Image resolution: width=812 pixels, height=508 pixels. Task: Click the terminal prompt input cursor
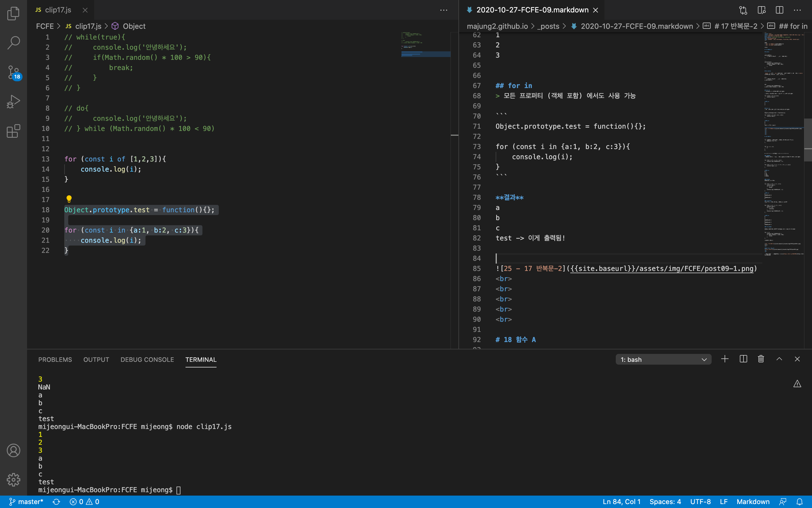[x=178, y=490]
